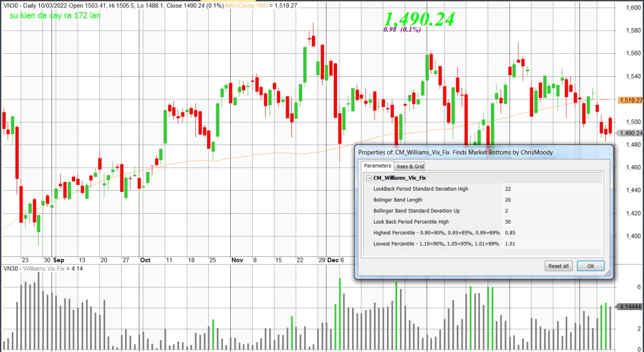Click the OK button in Properties dialog
The height and width of the screenshot is (352, 644).
pos(590,266)
